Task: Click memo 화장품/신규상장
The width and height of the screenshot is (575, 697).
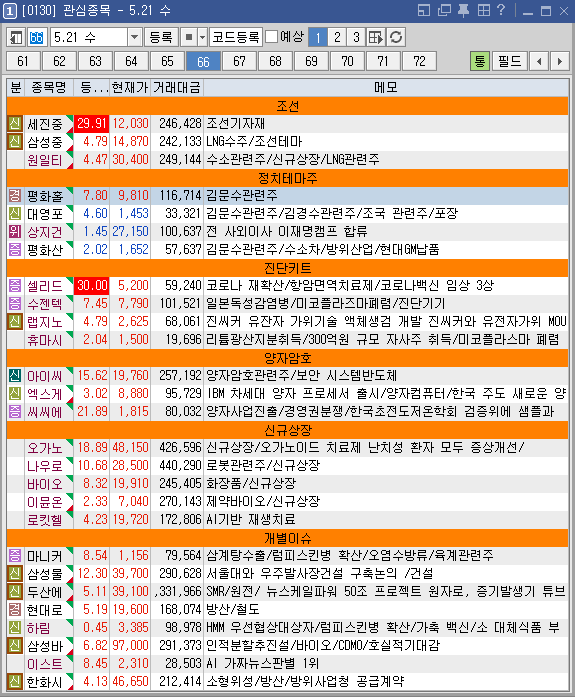Action: (x=251, y=484)
